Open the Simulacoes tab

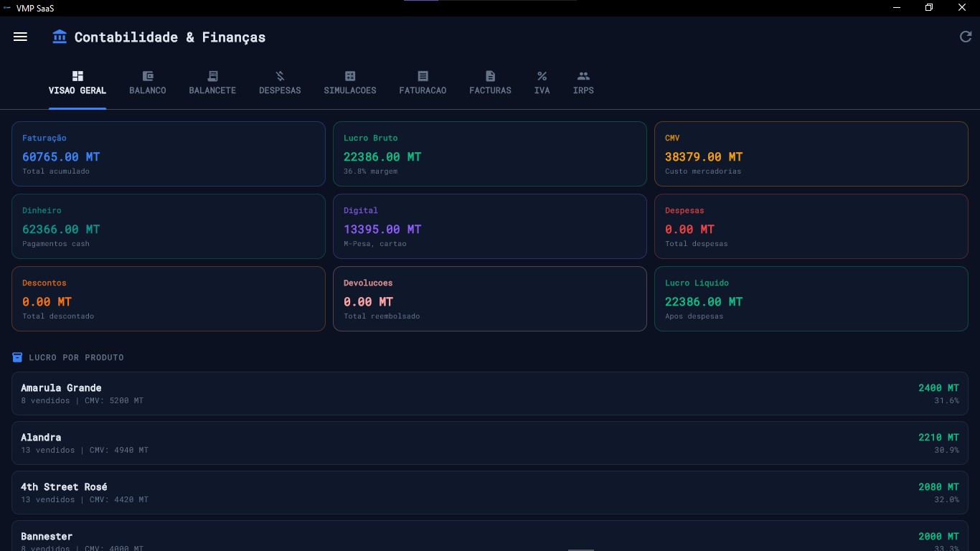(350, 84)
